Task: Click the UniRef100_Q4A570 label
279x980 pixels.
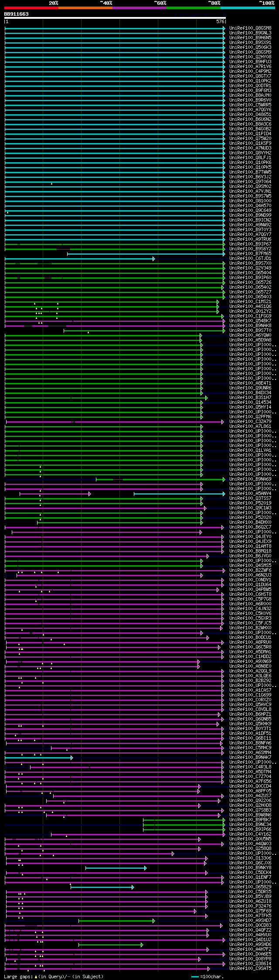Action: tap(250, 205)
